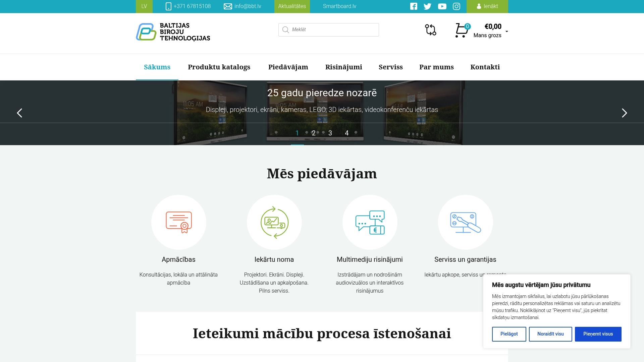Click Pielāgot in the cookie banner
The image size is (644, 362).
tap(509, 334)
